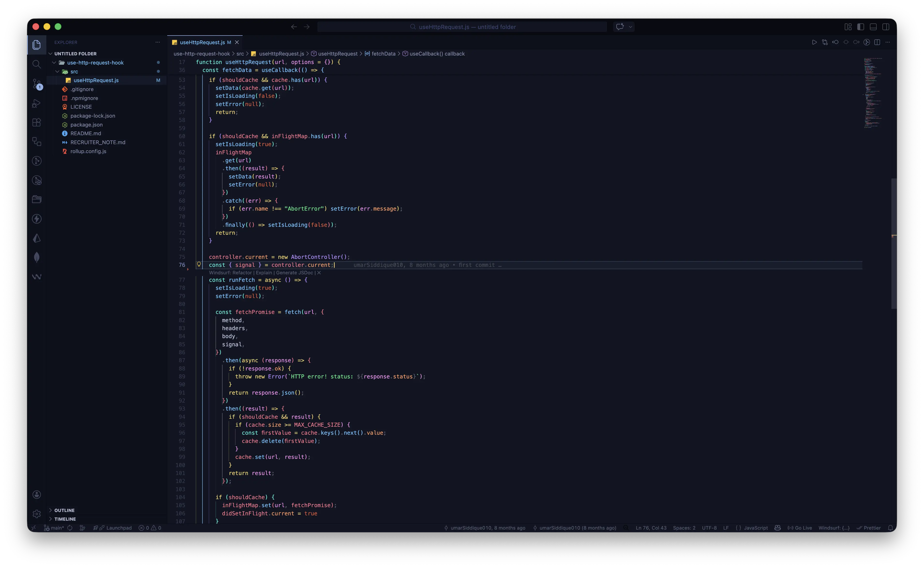Split the editor with the split icon

878,42
